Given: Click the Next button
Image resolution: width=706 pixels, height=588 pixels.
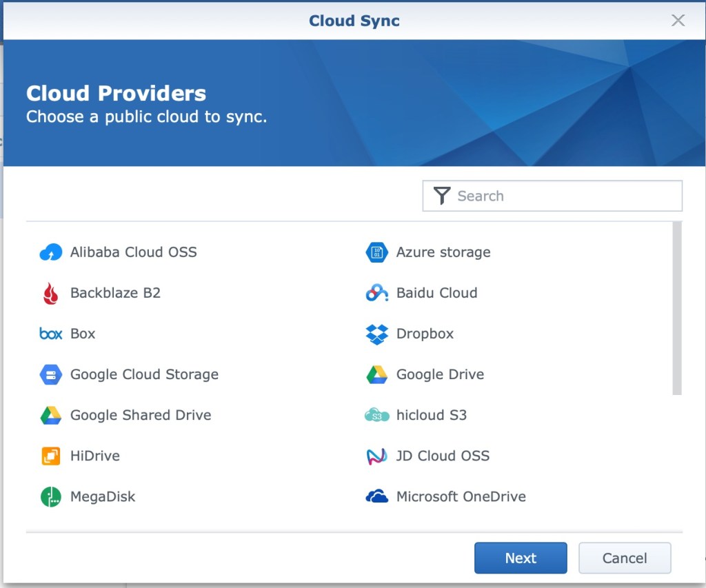Looking at the screenshot, I should 521,558.
